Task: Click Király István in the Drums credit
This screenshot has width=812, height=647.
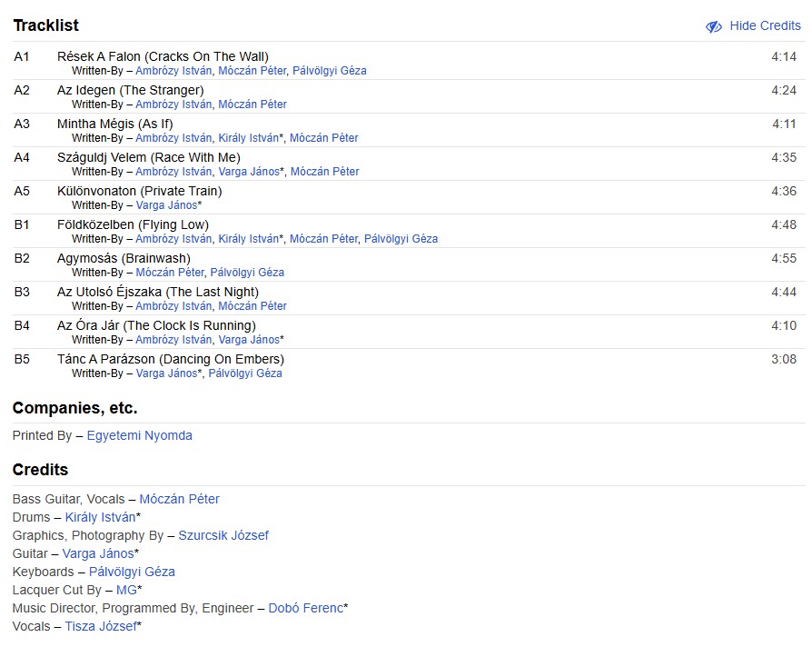Action: [x=100, y=517]
